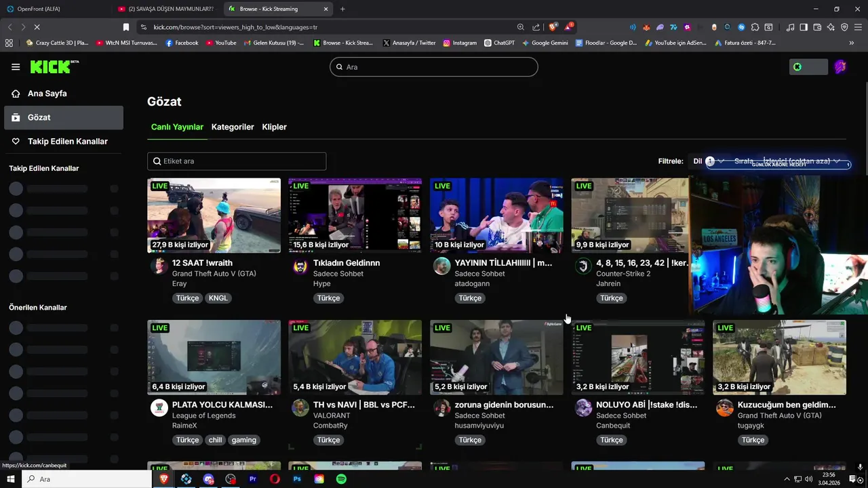Click CombatRy channel avatar

pos(300,407)
